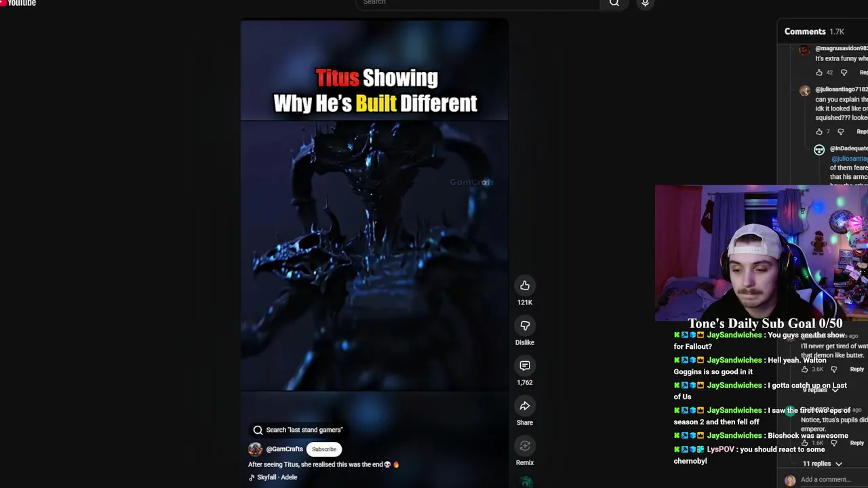Open InDadequate's profile avatar
Viewport: 868px width, 488px height.
click(x=819, y=150)
